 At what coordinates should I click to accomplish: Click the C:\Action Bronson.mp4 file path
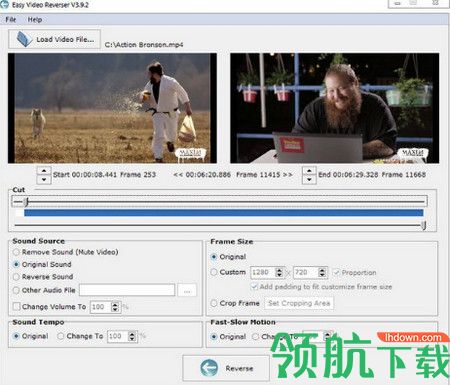144,45
